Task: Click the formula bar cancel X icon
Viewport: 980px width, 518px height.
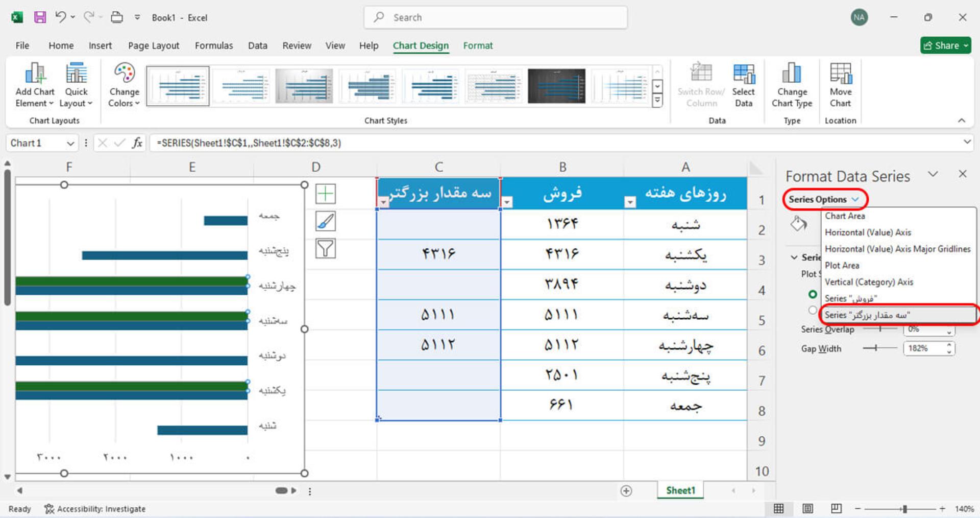Action: [102, 143]
